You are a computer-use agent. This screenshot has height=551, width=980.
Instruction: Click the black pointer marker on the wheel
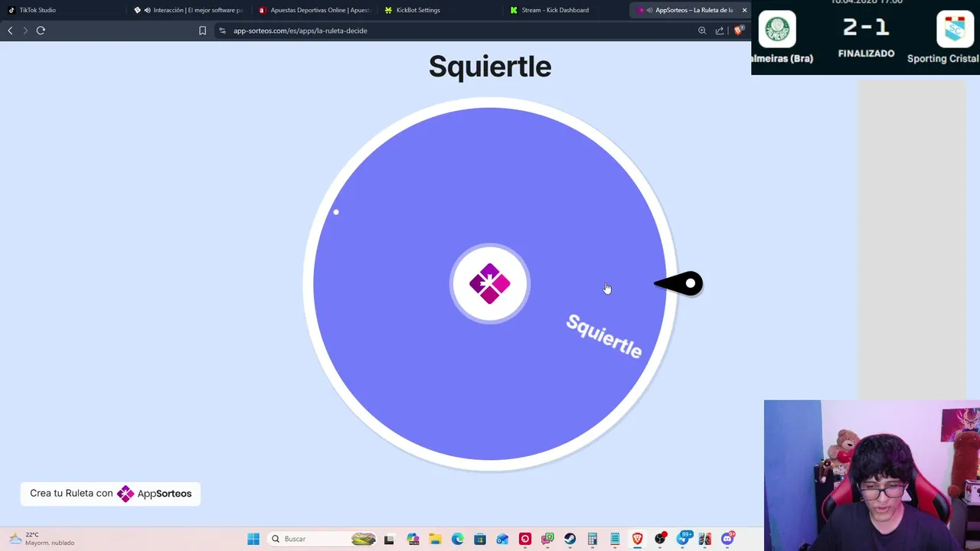pos(679,284)
